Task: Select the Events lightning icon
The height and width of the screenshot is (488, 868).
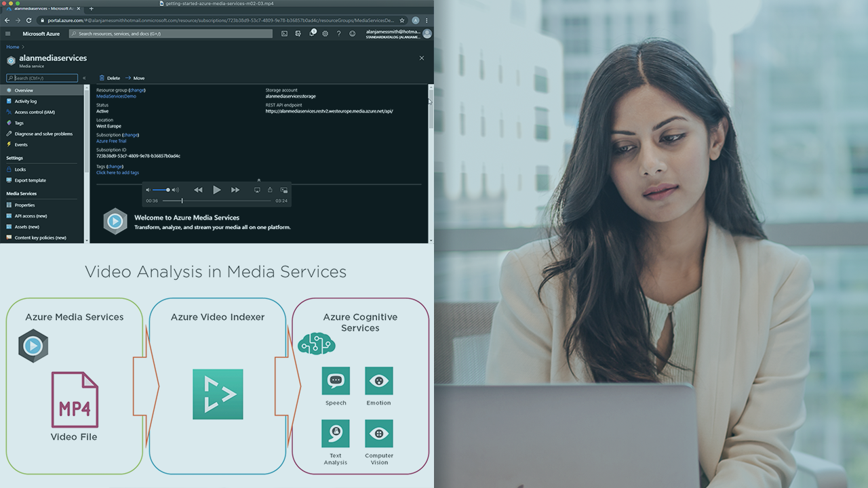Action: click(x=9, y=144)
